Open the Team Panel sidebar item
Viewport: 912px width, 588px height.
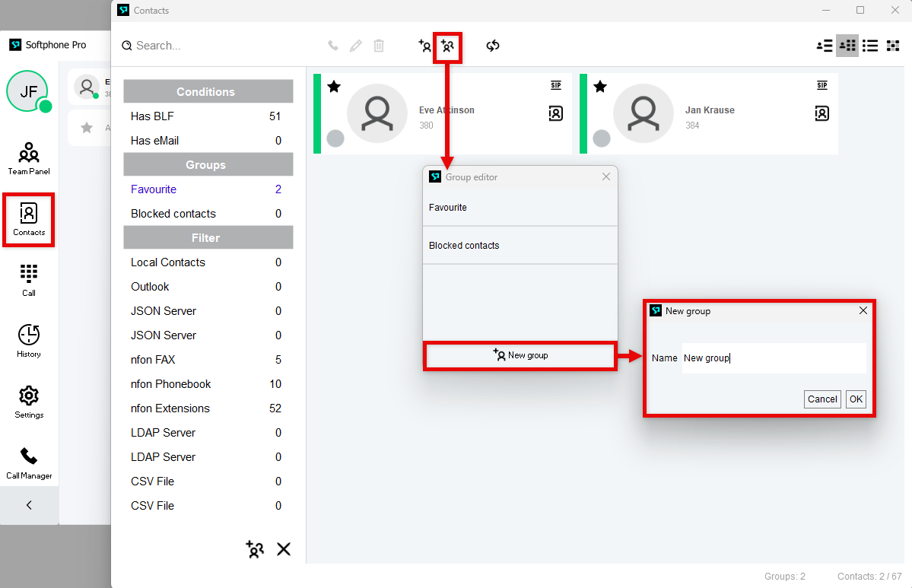coord(28,158)
